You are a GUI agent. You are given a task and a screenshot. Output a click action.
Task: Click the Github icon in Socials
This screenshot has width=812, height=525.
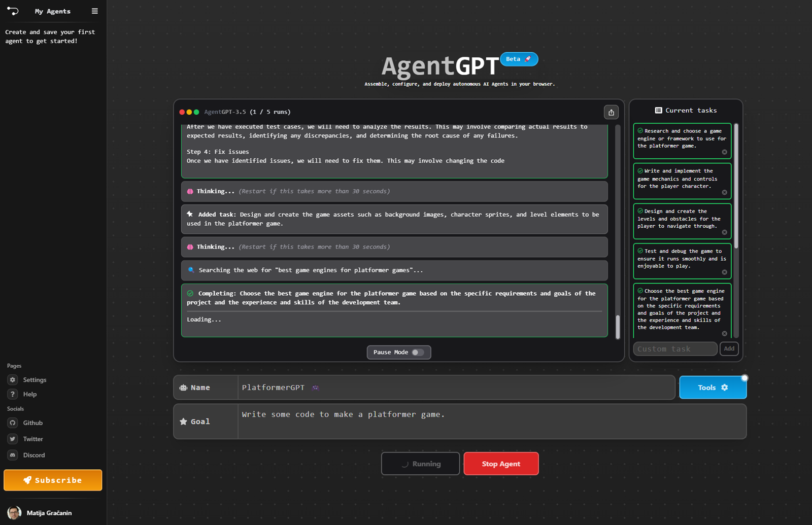13,423
